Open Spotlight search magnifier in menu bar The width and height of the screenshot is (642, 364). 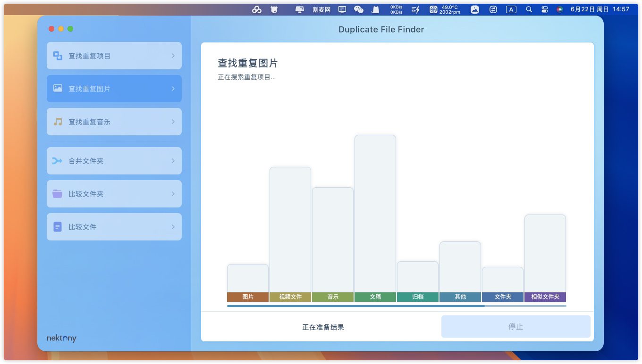(x=529, y=9)
